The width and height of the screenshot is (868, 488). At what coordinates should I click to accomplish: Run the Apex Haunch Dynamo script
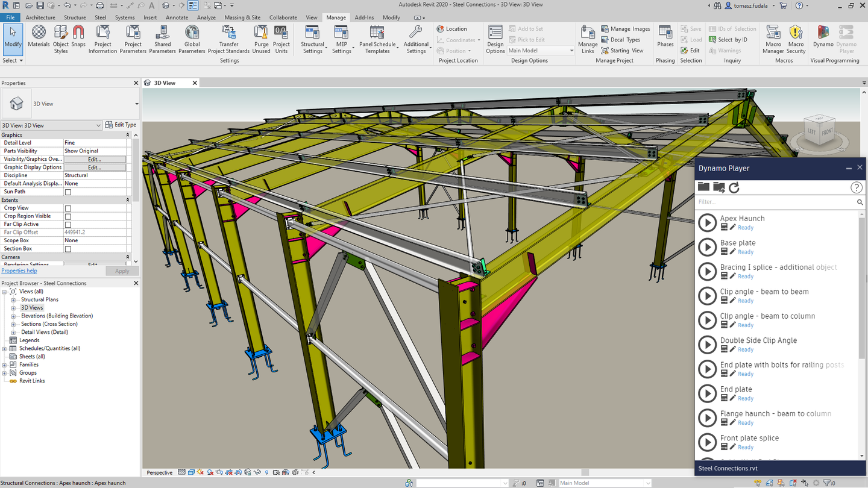[x=706, y=222]
